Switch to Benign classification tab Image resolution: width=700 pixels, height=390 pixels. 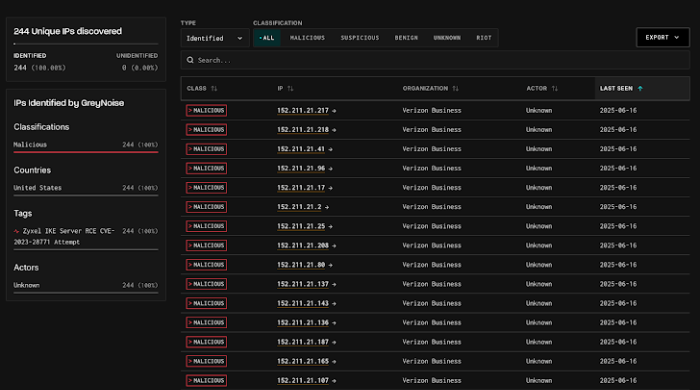(406, 38)
